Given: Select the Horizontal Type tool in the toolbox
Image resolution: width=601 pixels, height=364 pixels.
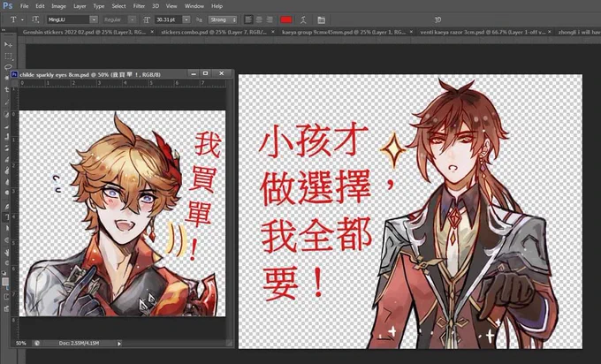Looking at the screenshot, I should point(7,217).
